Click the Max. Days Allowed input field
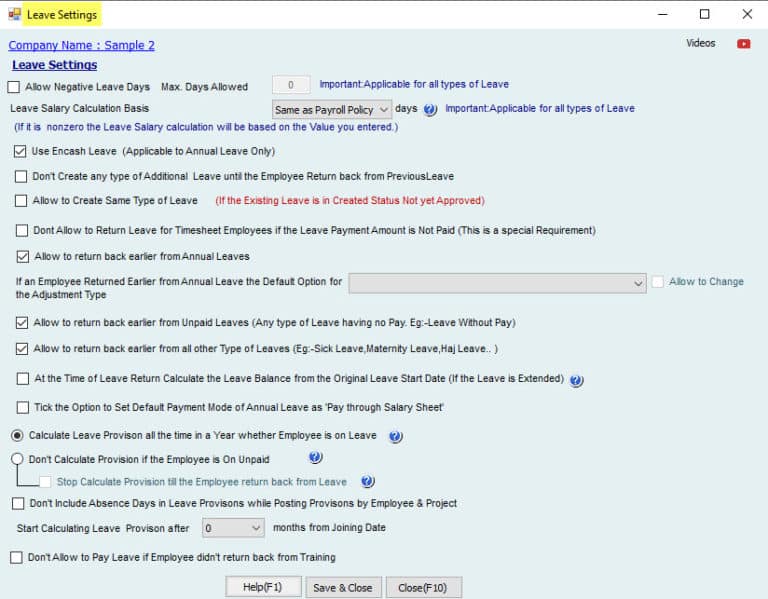The height and width of the screenshot is (599, 768). 291,85
